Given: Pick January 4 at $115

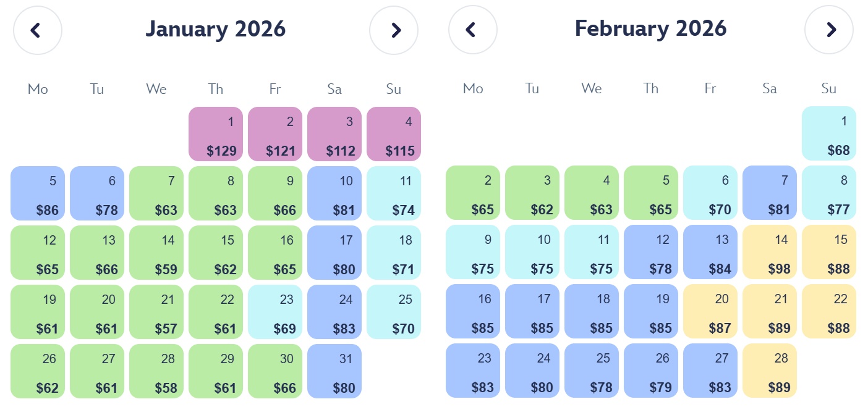Looking at the screenshot, I should click(x=394, y=134).
